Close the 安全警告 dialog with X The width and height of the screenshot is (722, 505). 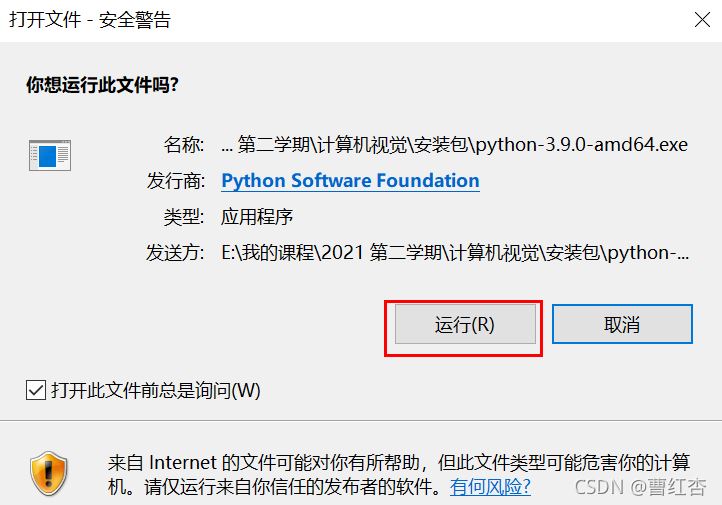[x=702, y=20]
